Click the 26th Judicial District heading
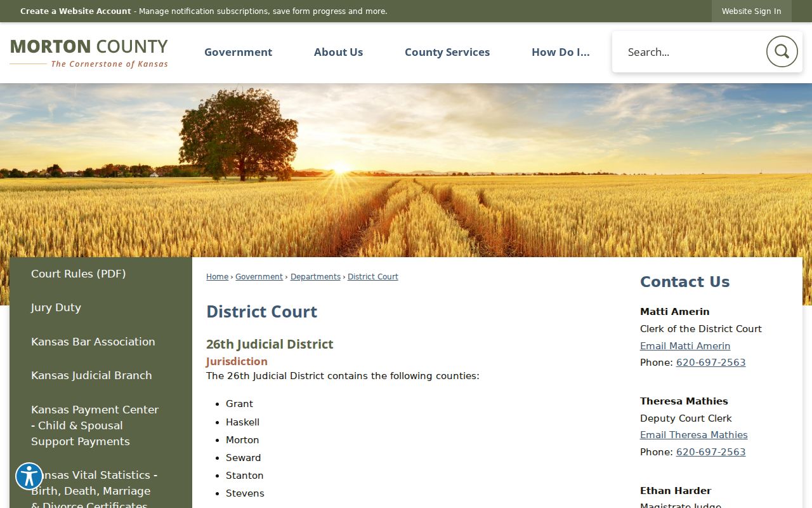The height and width of the screenshot is (508, 812). coord(270,344)
